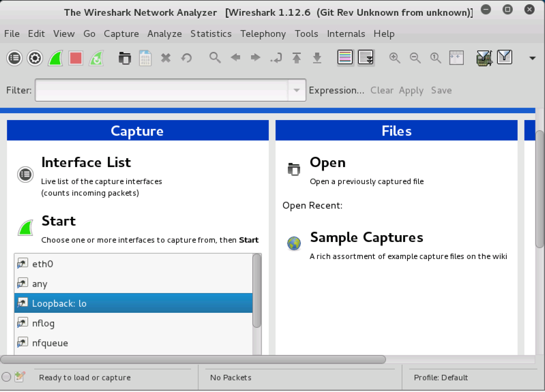Click the zoom in magnifier icon

point(394,59)
